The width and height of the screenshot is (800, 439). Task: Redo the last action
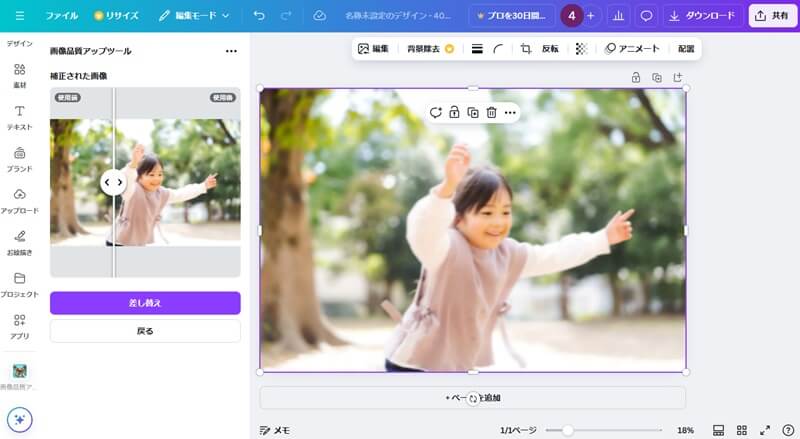pos(286,16)
